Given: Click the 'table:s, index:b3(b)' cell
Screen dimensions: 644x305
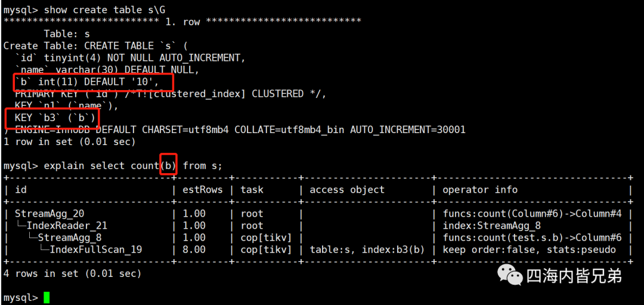Looking at the screenshot, I should pyautogui.click(x=367, y=249).
